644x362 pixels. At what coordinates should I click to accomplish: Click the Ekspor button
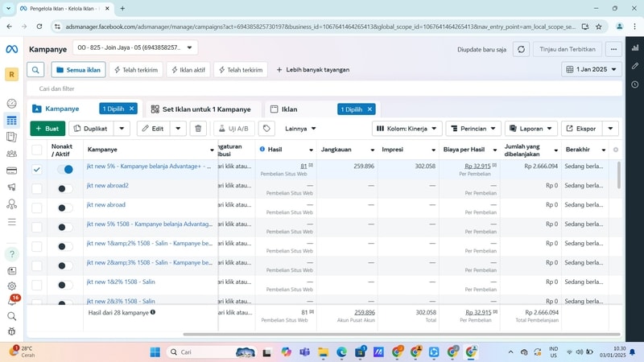[x=581, y=129]
